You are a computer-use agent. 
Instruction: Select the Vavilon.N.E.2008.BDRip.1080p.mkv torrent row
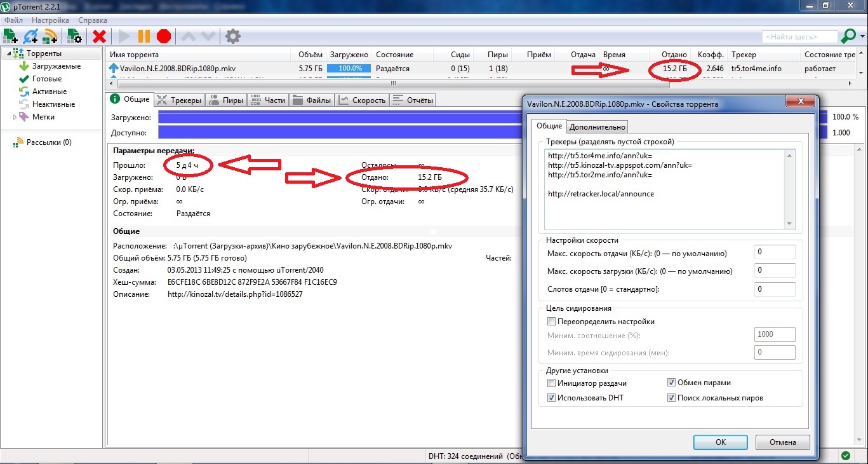tap(479, 68)
